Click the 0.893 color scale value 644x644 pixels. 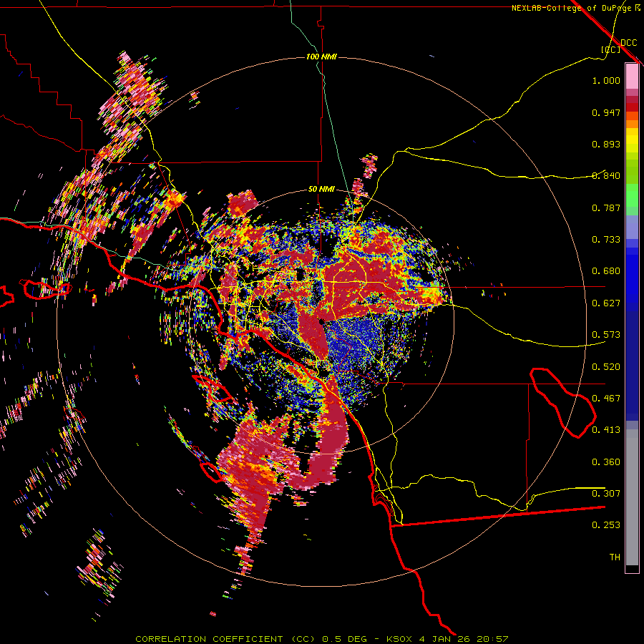pos(606,144)
